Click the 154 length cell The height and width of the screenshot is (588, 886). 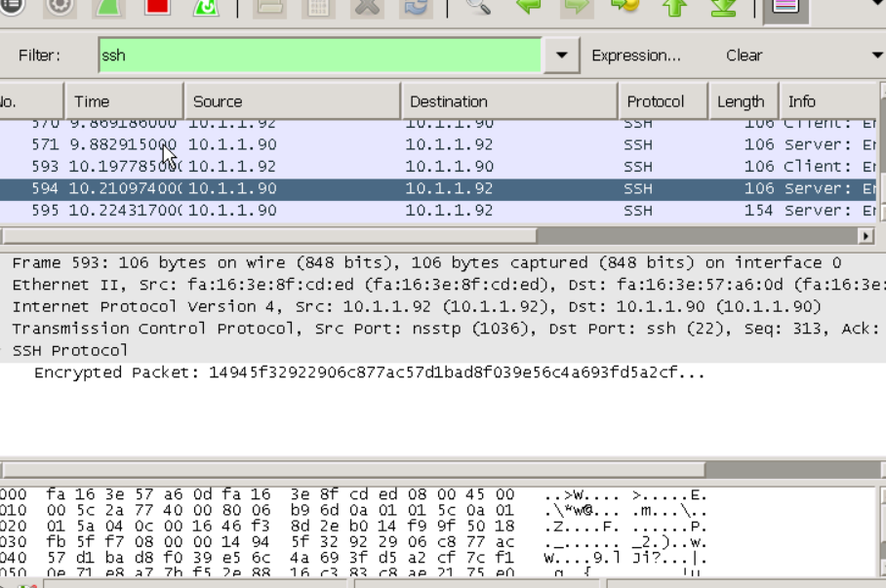(758, 211)
